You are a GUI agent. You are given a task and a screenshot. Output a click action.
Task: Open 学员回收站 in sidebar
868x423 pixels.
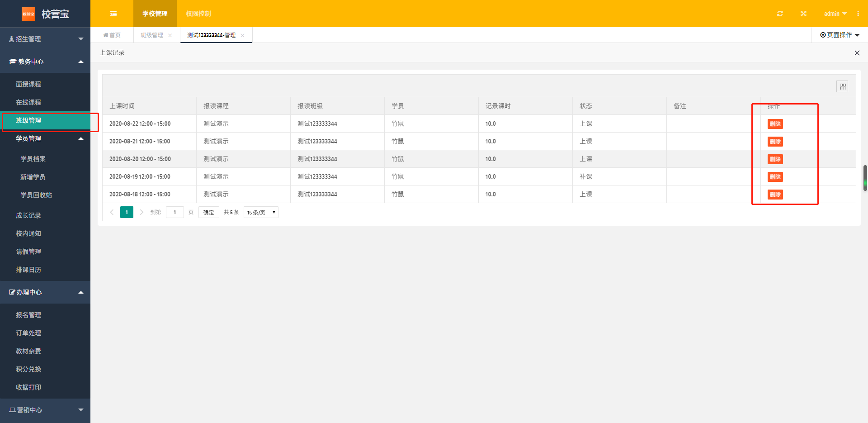click(x=45, y=195)
